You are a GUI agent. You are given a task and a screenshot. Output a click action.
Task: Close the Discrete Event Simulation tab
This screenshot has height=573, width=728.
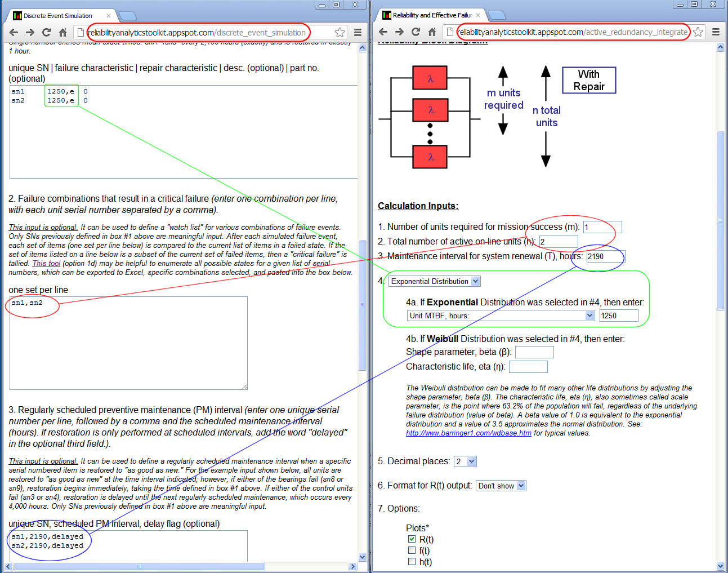pos(109,16)
